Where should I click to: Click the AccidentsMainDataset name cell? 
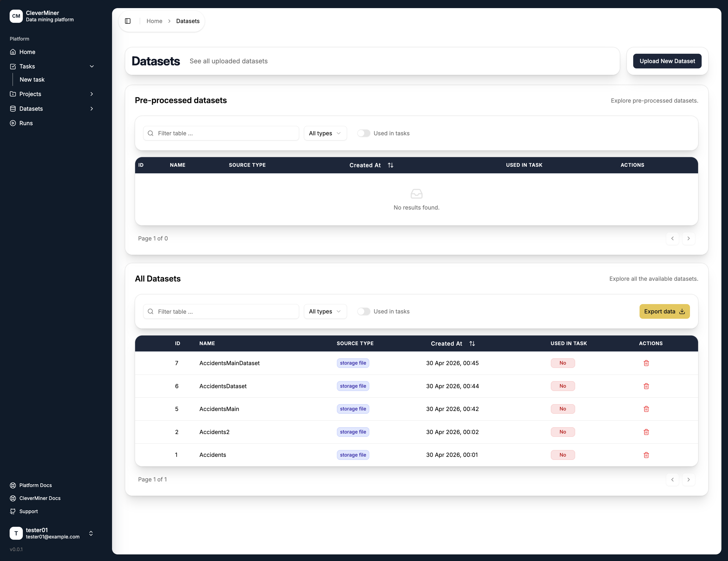tap(229, 363)
